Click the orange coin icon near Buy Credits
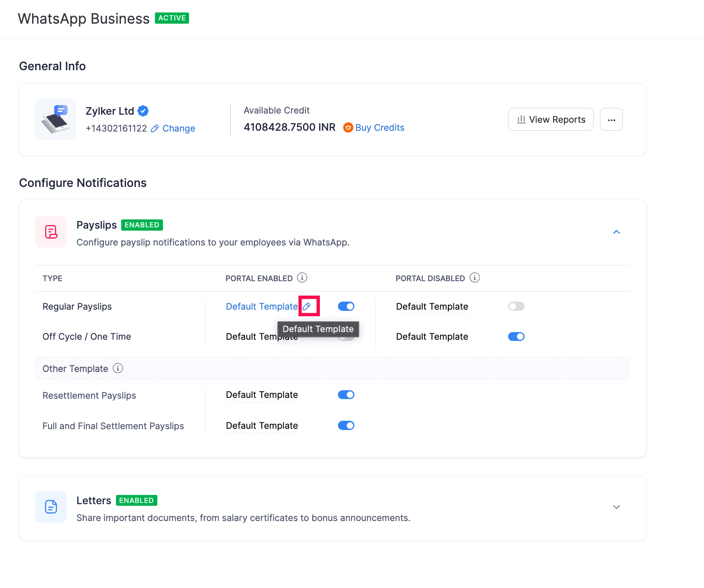Image resolution: width=704 pixels, height=588 pixels. pos(348,127)
